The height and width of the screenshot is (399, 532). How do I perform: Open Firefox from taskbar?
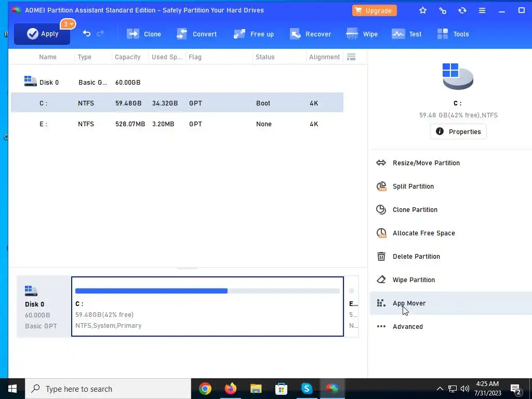pos(230,389)
